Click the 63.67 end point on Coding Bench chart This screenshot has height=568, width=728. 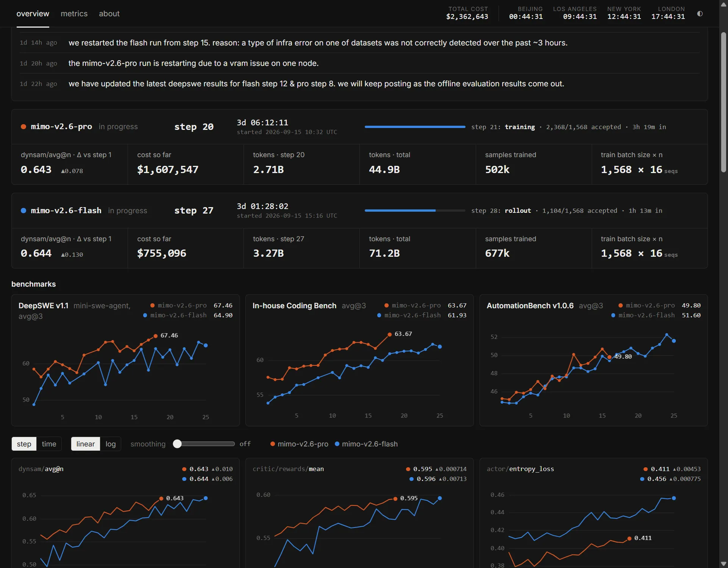click(390, 334)
